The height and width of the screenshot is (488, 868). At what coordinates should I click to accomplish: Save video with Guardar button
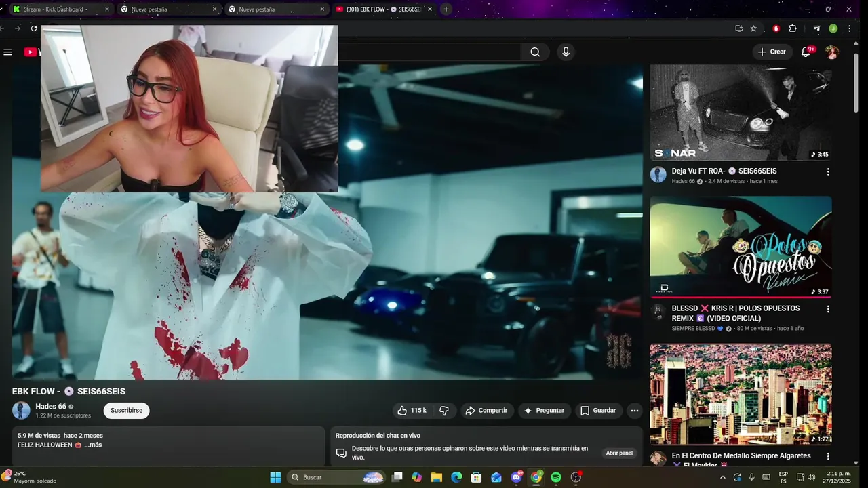pyautogui.click(x=598, y=411)
